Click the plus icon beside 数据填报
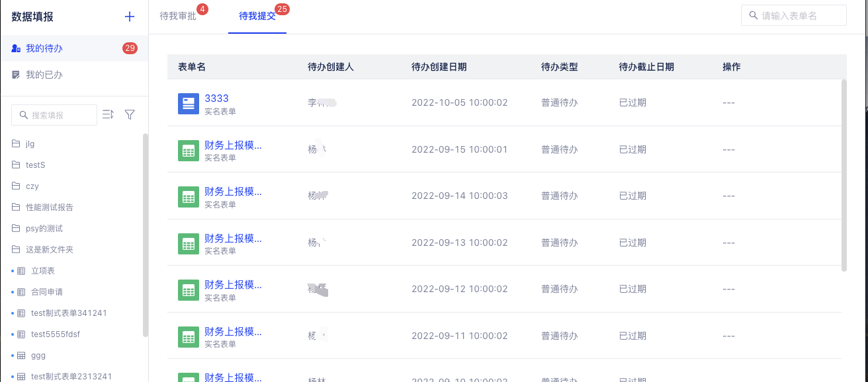The height and width of the screenshot is (382, 868). pos(130,17)
